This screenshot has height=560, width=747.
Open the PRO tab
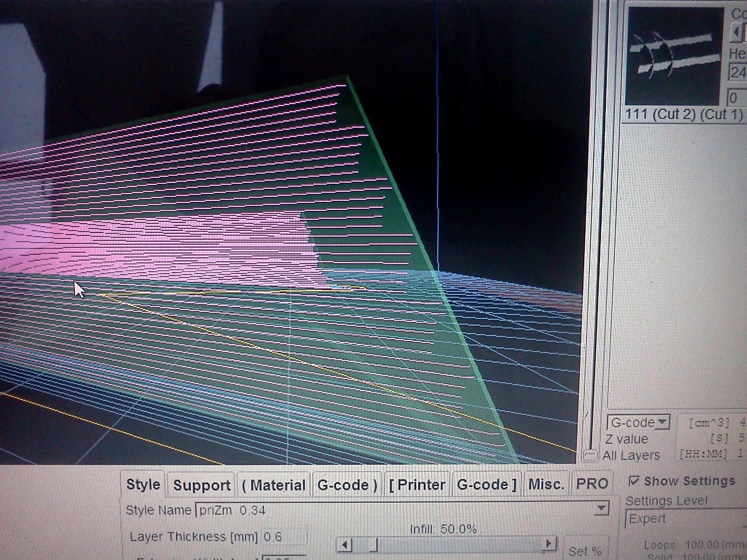point(592,484)
